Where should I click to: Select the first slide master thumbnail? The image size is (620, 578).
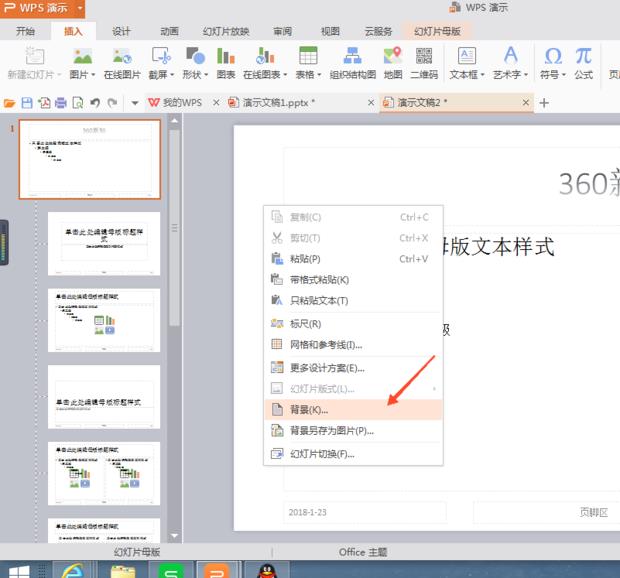pyautogui.click(x=90, y=159)
